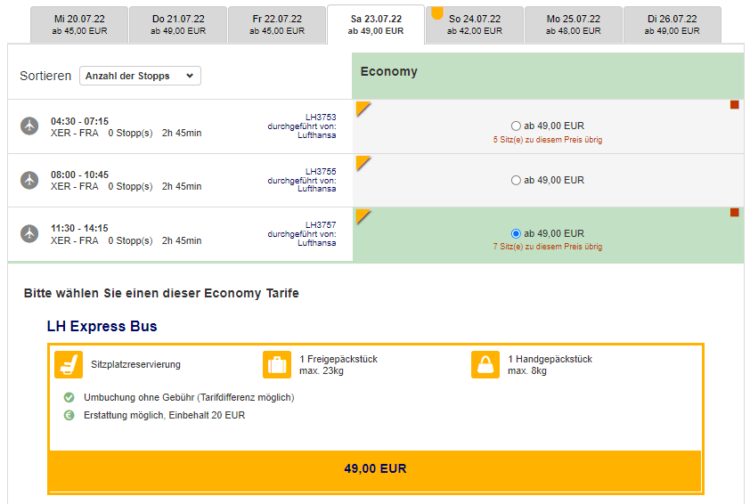The image size is (750, 504).
Task: Click the 49,00 EUR tariff button
Action: [x=375, y=469]
